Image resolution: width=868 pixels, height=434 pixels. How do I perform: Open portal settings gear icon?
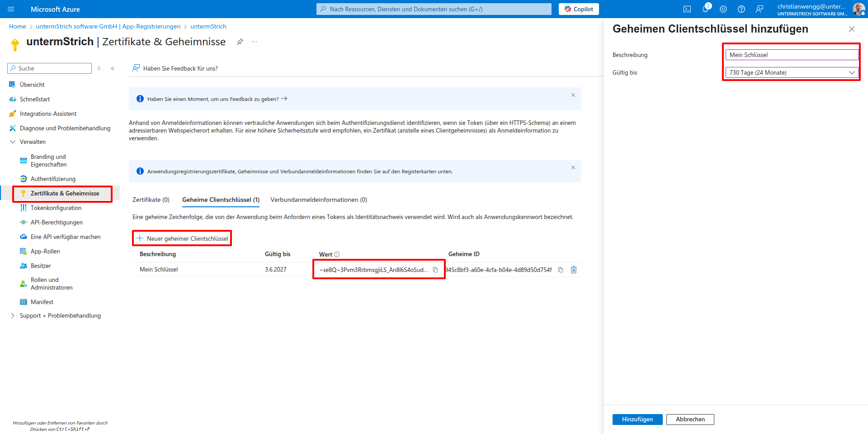[x=723, y=9]
